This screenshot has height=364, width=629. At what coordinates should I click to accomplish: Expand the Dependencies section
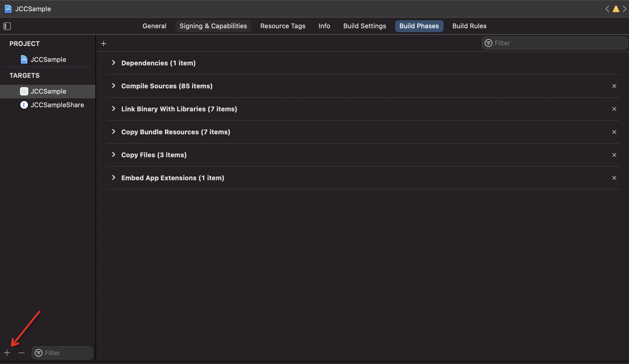click(114, 63)
